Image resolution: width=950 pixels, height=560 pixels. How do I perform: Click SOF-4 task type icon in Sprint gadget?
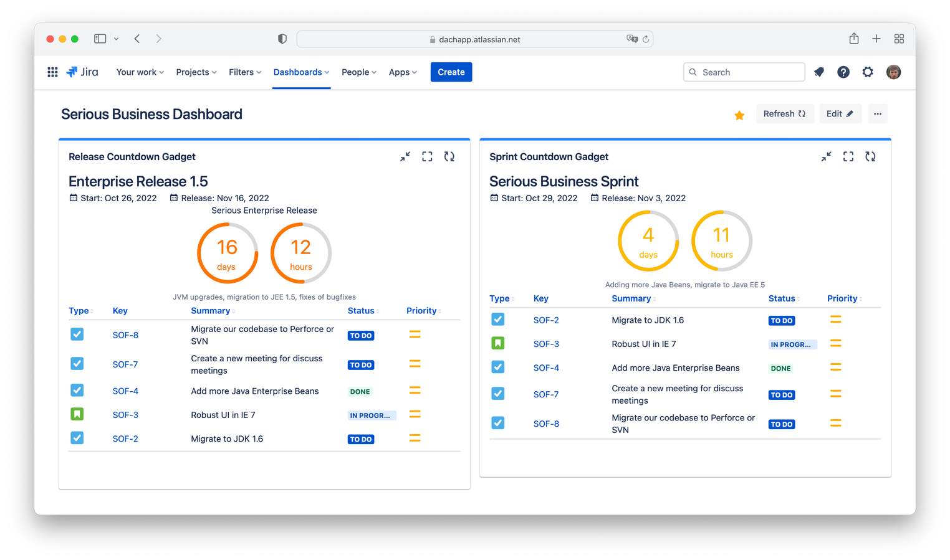[x=498, y=367]
